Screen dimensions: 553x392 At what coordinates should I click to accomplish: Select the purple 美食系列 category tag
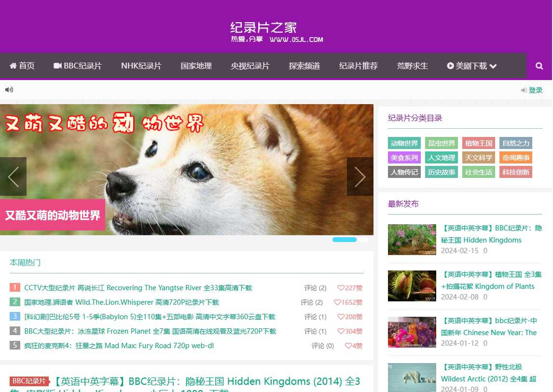[x=404, y=158]
